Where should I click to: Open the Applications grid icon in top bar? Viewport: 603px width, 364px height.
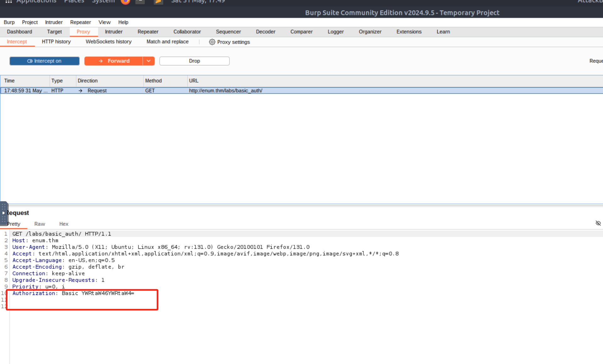[x=8, y=2]
